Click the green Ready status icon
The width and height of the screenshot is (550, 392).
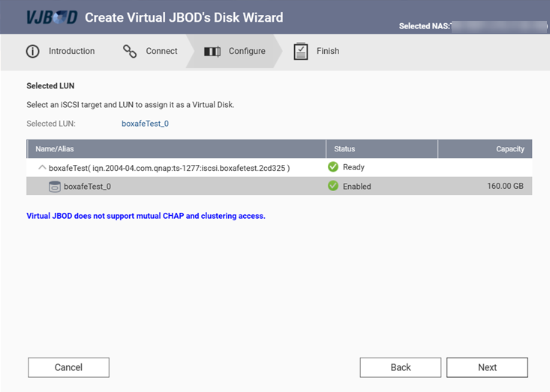(333, 167)
